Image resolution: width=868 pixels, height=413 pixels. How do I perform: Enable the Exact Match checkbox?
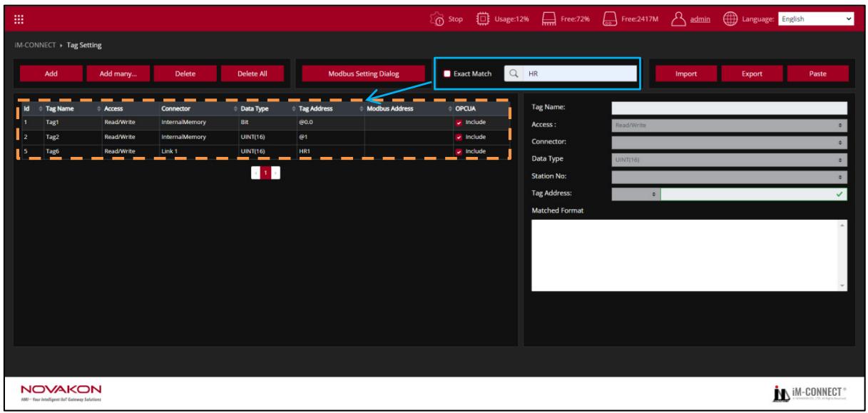tap(447, 73)
